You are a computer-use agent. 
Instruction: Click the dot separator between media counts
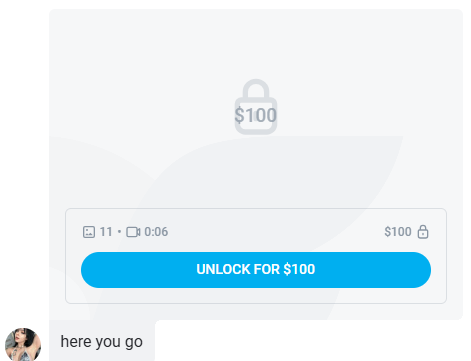click(119, 232)
